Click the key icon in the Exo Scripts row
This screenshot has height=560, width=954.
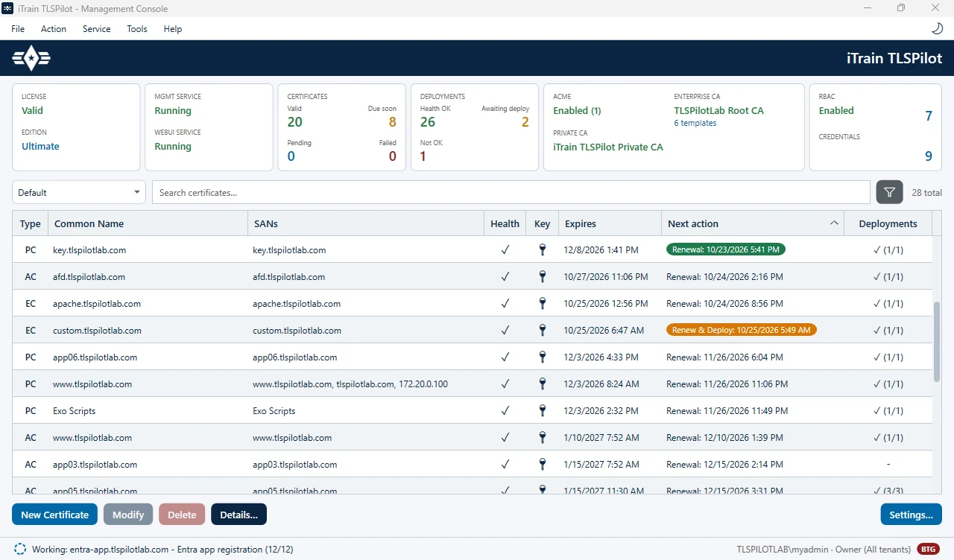tap(543, 411)
